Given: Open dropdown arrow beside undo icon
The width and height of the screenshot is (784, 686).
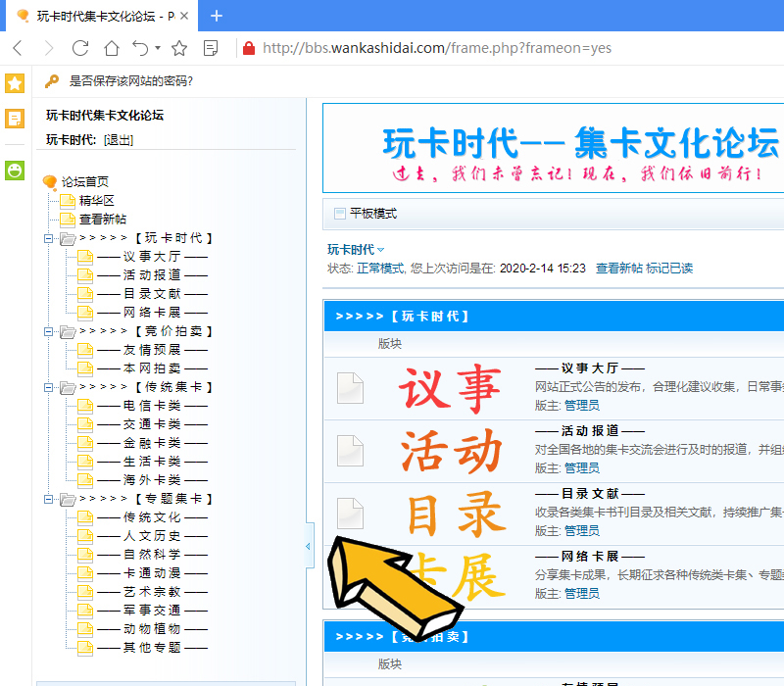Looking at the screenshot, I should (158, 48).
